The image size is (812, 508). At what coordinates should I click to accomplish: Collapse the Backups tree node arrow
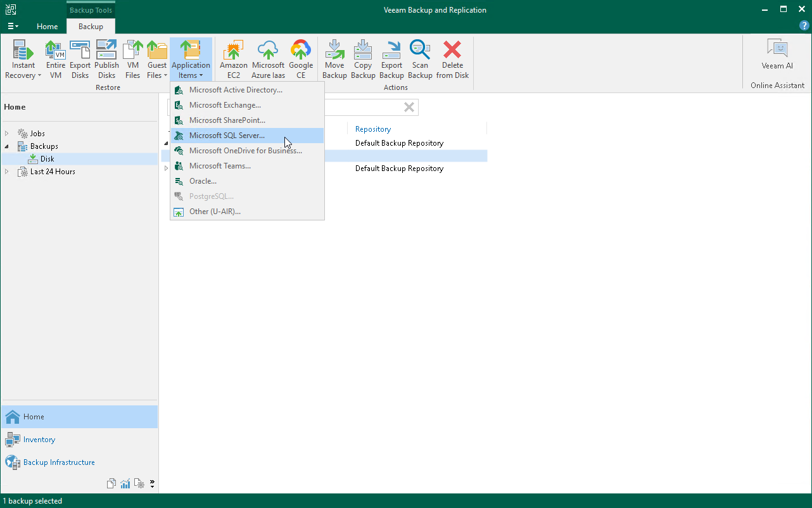point(8,146)
